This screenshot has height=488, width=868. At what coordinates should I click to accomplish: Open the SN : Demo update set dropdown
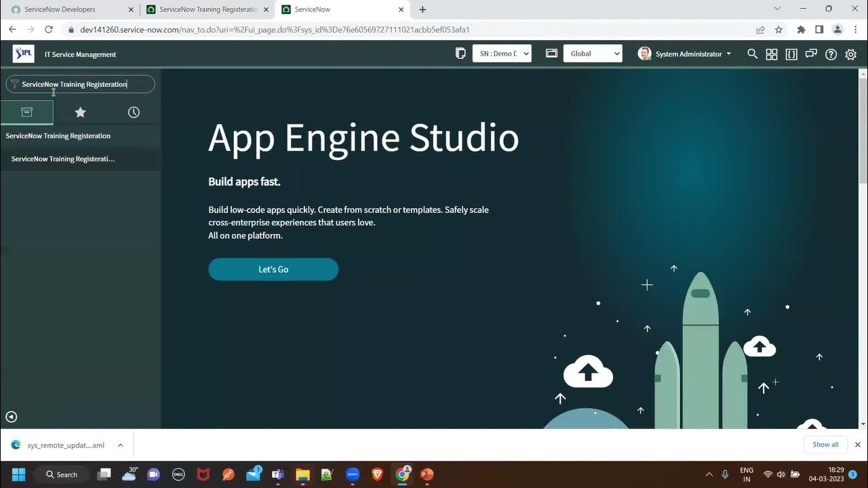coord(502,54)
